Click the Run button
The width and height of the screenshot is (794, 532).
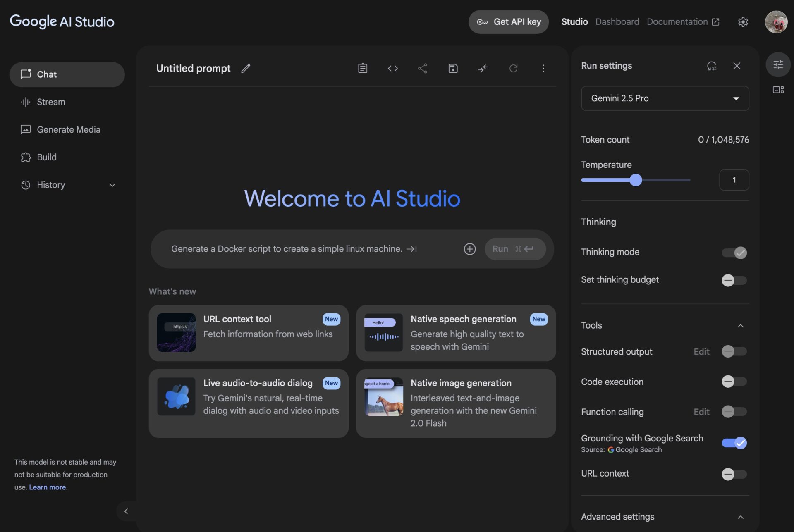515,249
